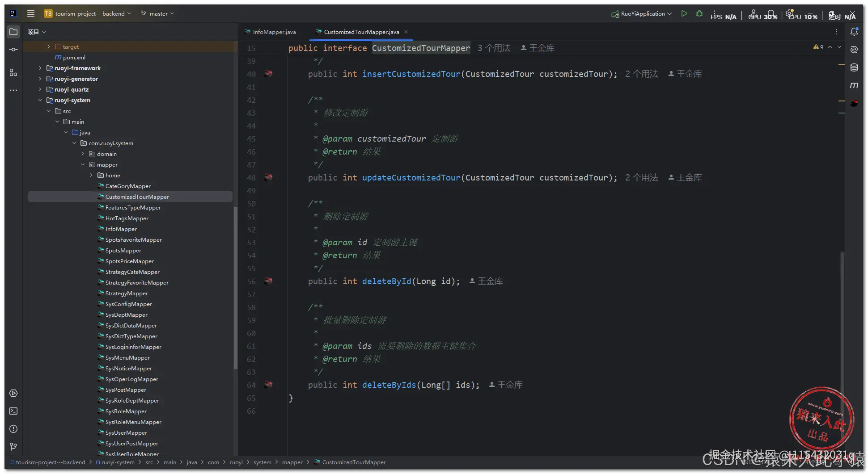This screenshot has width=868, height=474.
Task: Expand the home package
Action: [x=91, y=175]
